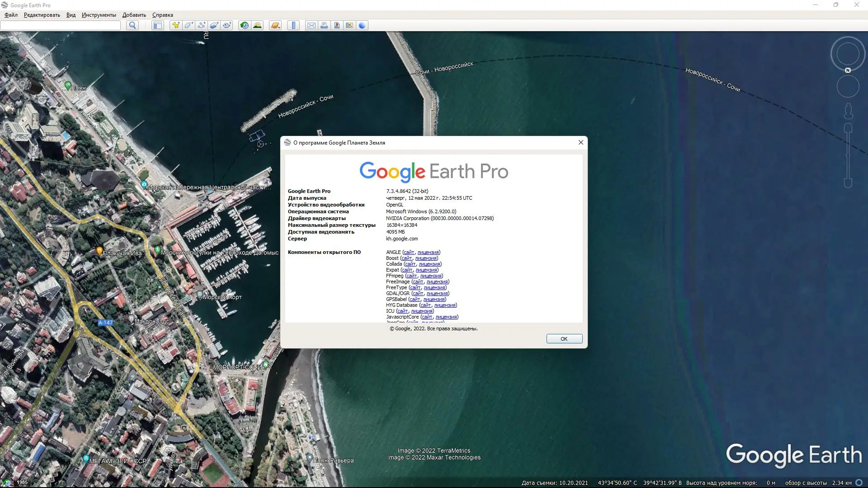
Task: Show historical imagery with the clock icon
Action: point(244,25)
